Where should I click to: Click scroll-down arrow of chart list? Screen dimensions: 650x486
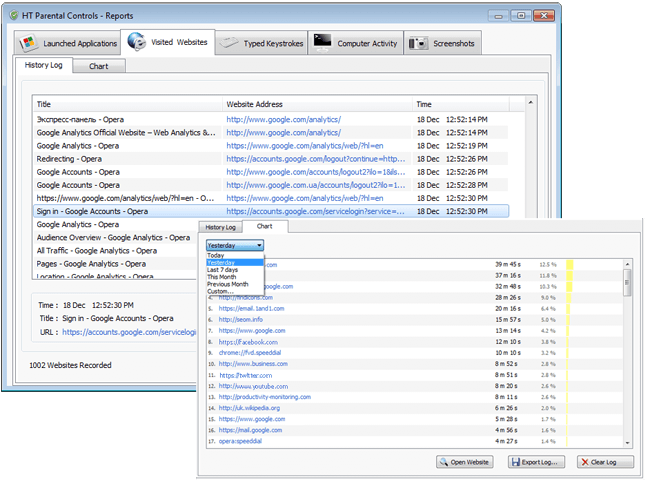[627, 443]
